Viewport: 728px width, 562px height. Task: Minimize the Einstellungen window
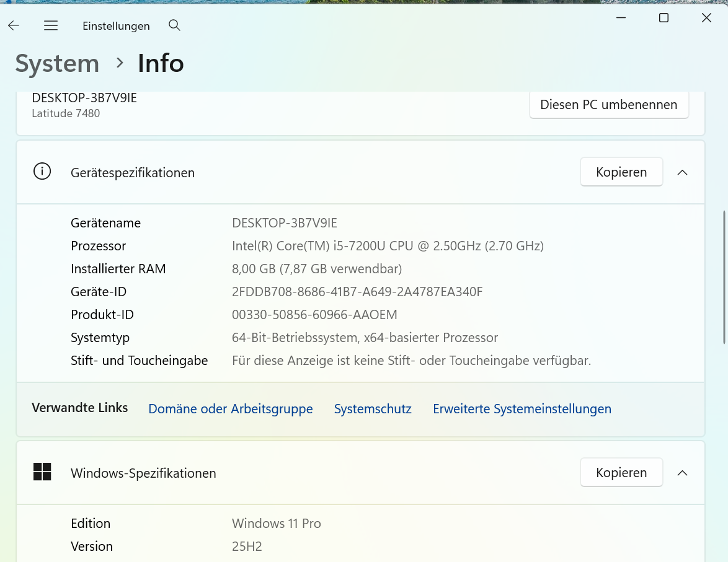tap(621, 18)
